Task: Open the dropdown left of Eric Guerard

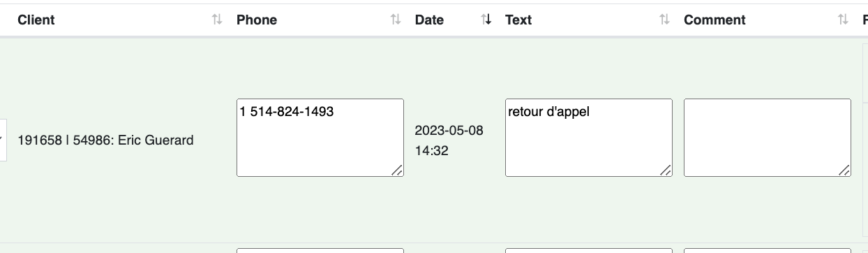Action: click(3, 140)
